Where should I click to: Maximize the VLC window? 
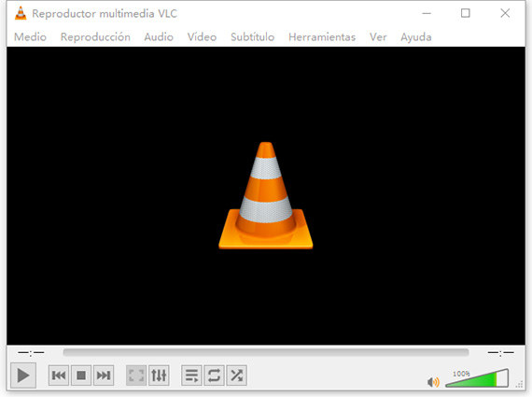tap(466, 13)
